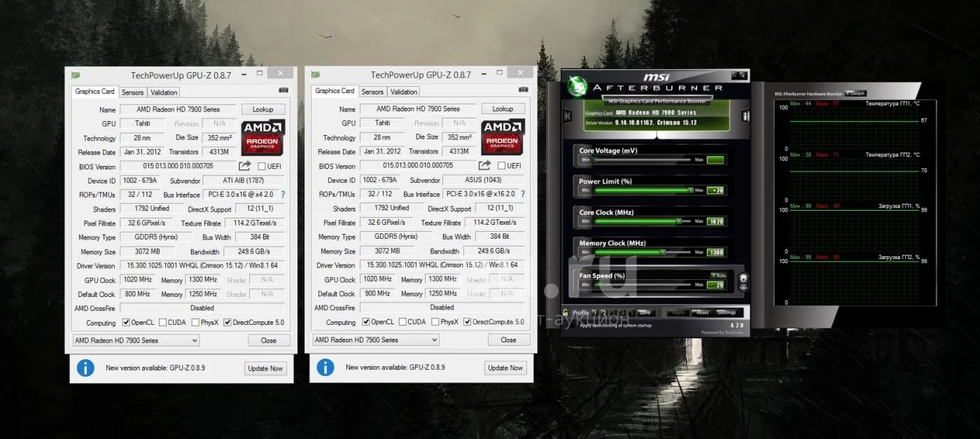This screenshot has width=980, height=439.
Task: Click the AMD Radeon logo in ATI AIB GPU-Z window
Action: point(263,138)
